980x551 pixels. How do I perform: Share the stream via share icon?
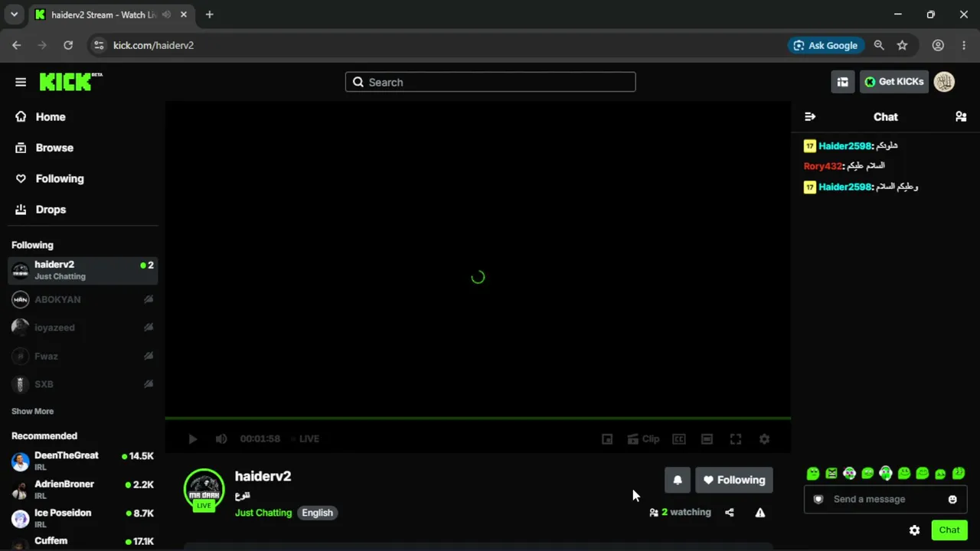pyautogui.click(x=730, y=513)
